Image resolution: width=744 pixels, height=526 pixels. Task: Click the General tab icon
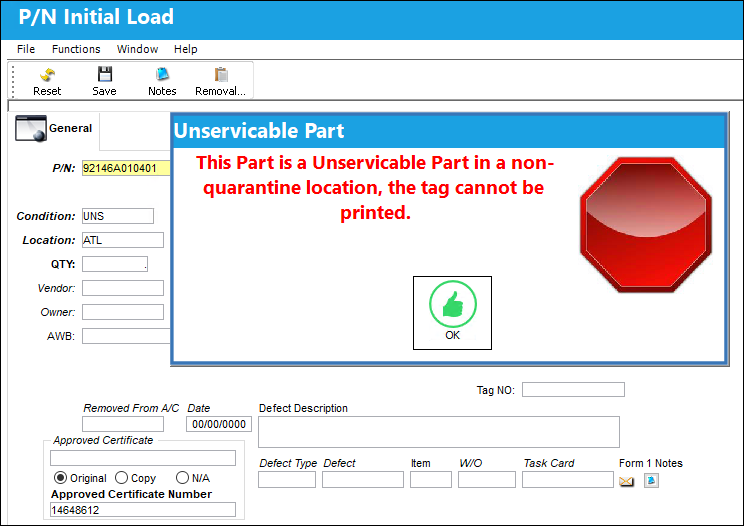coord(31,128)
